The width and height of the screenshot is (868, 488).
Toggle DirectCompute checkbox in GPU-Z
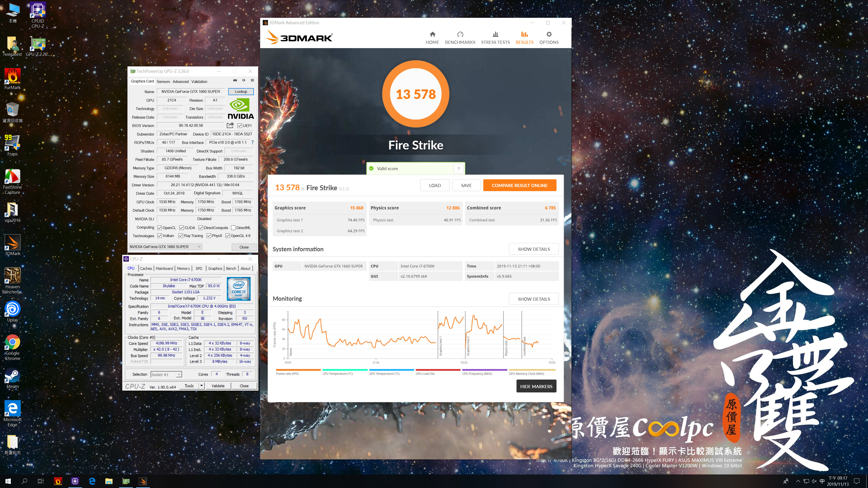(x=200, y=228)
